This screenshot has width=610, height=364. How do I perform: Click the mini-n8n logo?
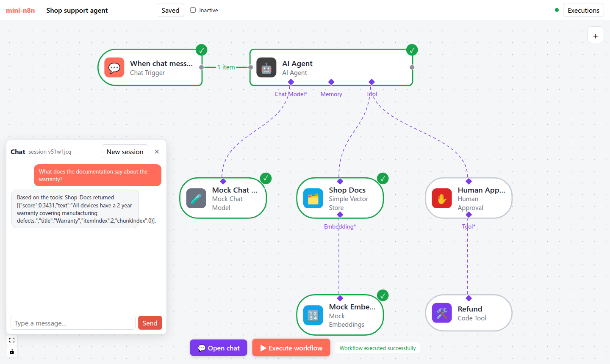(20, 10)
